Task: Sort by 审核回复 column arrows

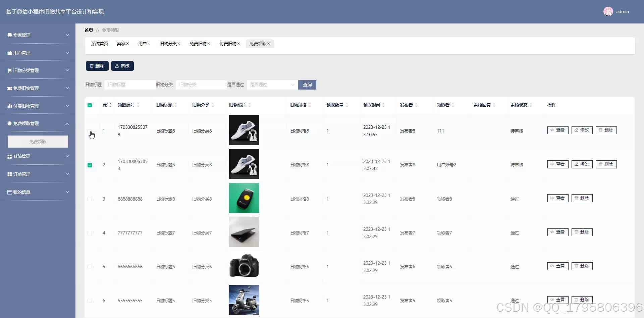Action: click(x=494, y=105)
